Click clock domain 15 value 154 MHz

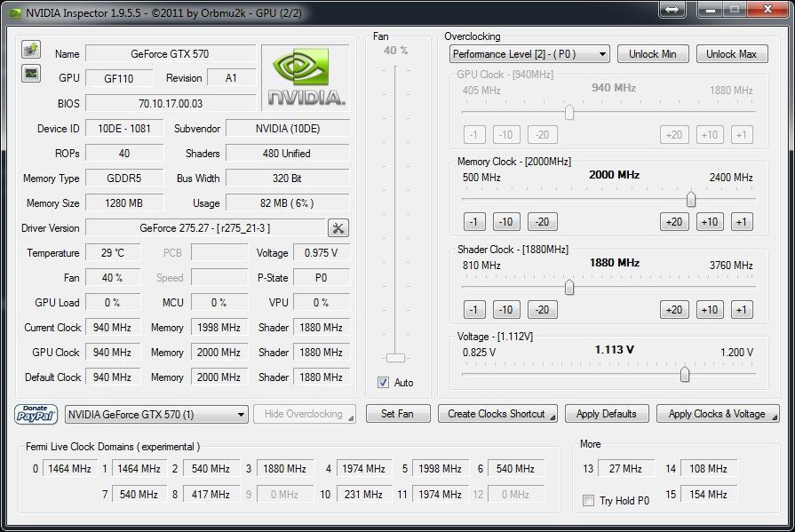[708, 494]
